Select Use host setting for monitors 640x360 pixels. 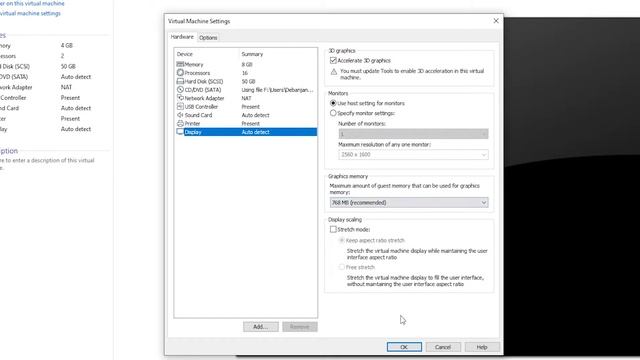click(333, 103)
